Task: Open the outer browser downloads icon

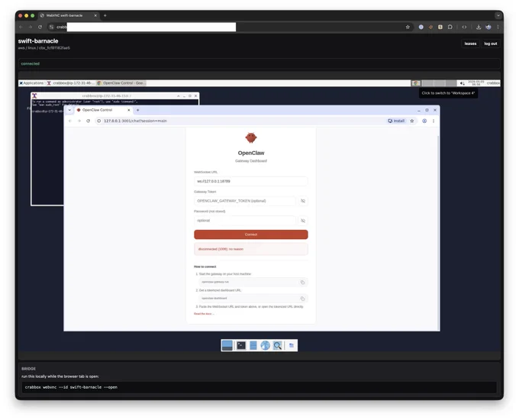Action: 479,27
